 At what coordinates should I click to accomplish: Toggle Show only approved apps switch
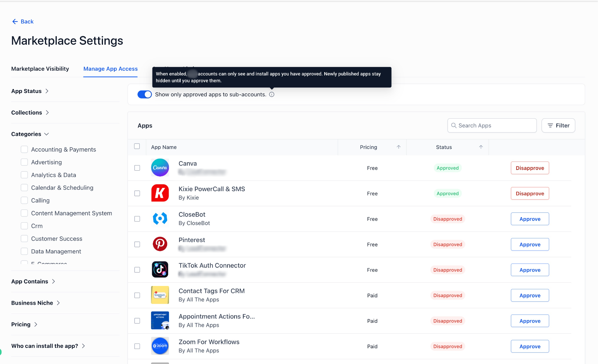click(x=145, y=94)
